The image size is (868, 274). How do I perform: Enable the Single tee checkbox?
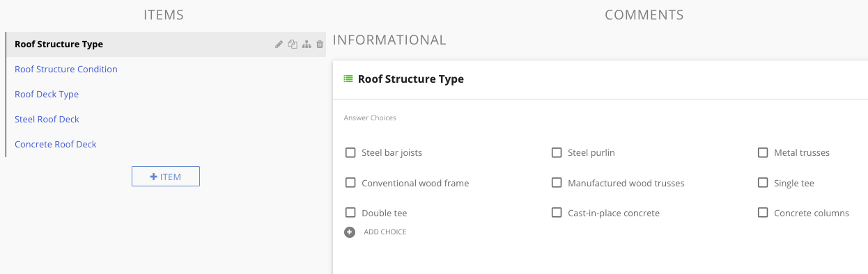(763, 183)
